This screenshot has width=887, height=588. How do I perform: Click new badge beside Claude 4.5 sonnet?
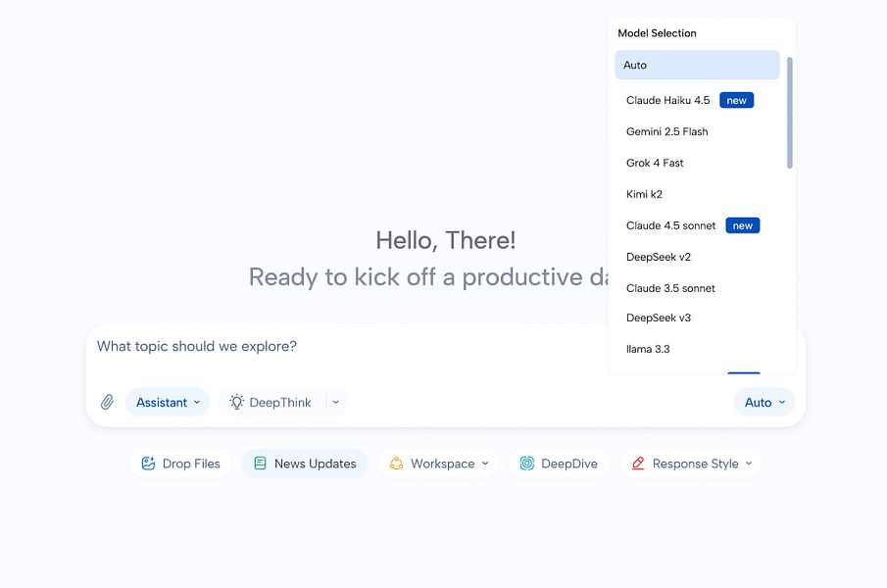pyautogui.click(x=743, y=225)
